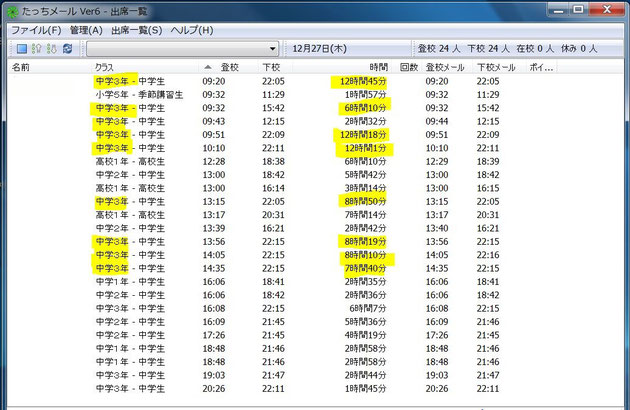The height and width of the screenshot is (410, 630).
Task: Click the 3時間14分 duration cell
Action: pyautogui.click(x=366, y=188)
